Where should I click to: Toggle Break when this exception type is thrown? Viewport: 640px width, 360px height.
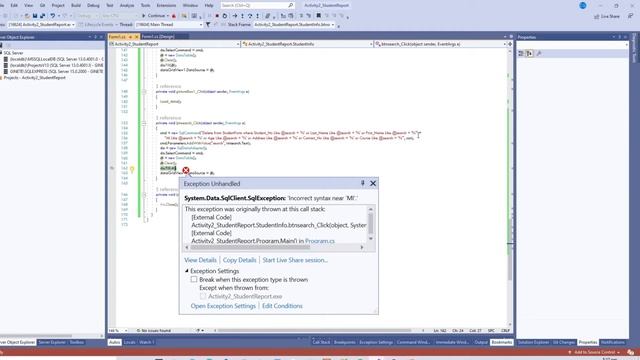pyautogui.click(x=194, y=280)
